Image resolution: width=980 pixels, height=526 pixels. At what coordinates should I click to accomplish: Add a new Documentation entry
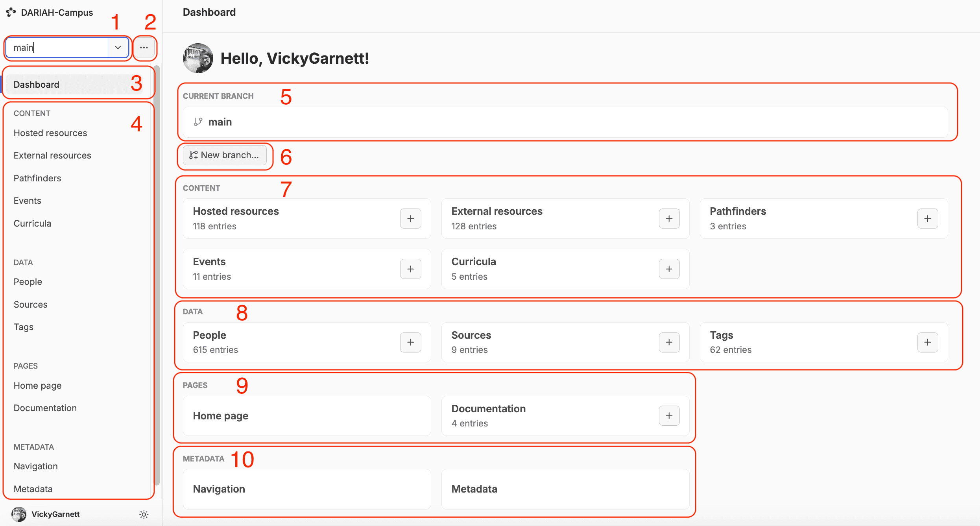point(669,416)
